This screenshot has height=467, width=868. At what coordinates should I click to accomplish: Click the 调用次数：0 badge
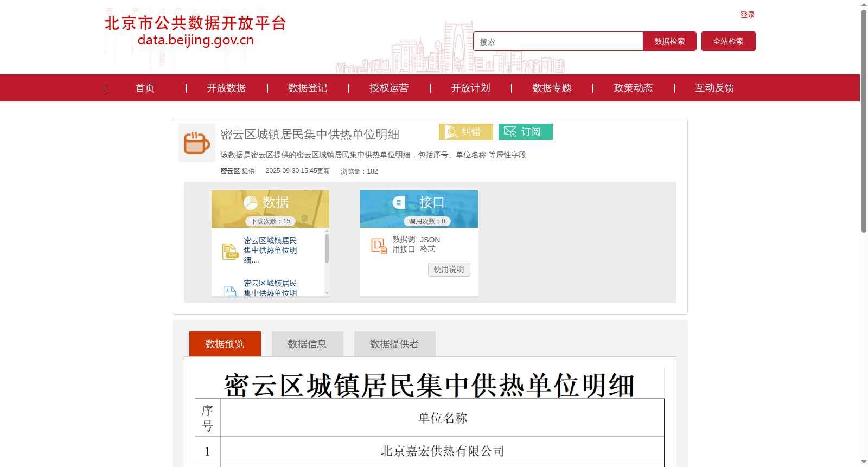click(427, 221)
